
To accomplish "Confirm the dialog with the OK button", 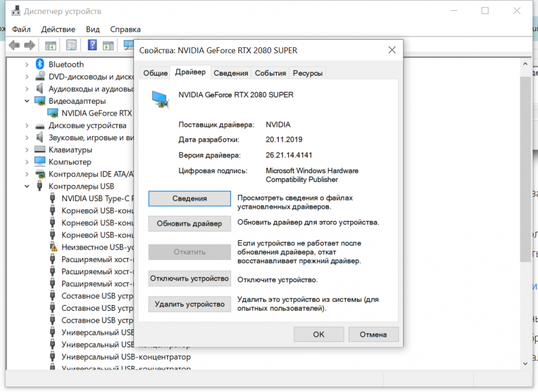I will (x=318, y=334).
